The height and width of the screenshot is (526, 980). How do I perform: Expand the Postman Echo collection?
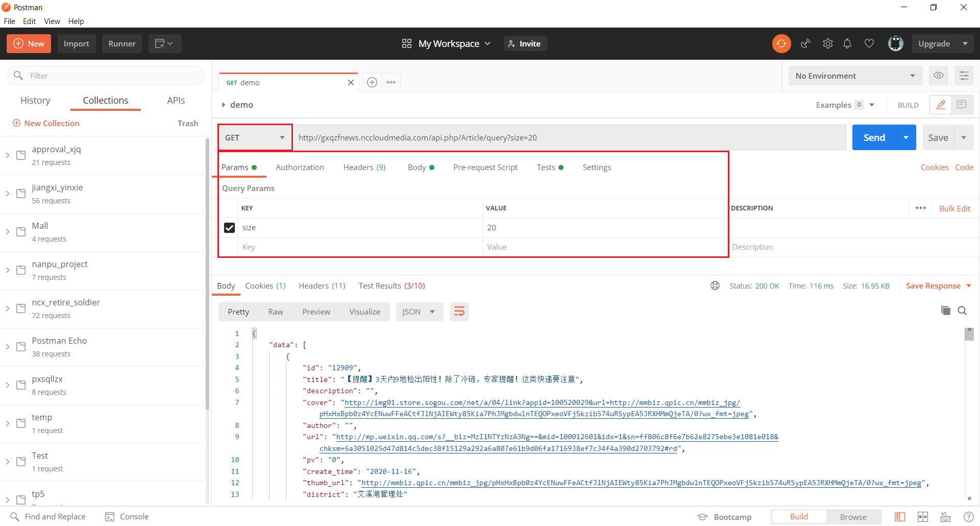(x=8, y=347)
